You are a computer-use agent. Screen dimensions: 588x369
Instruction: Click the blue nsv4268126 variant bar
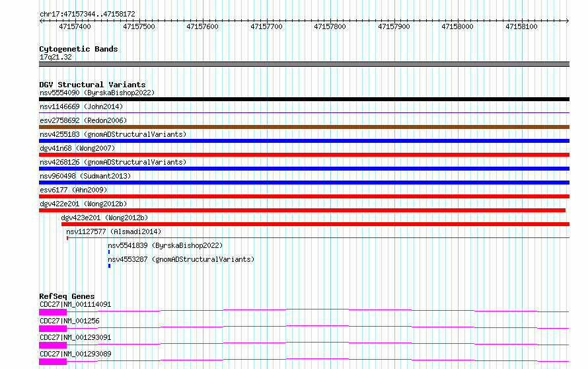pos(304,169)
